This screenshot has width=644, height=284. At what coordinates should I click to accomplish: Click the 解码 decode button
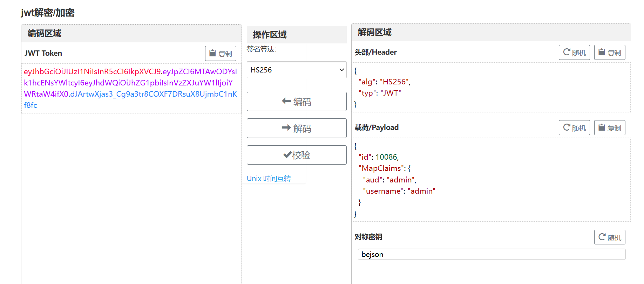297,128
